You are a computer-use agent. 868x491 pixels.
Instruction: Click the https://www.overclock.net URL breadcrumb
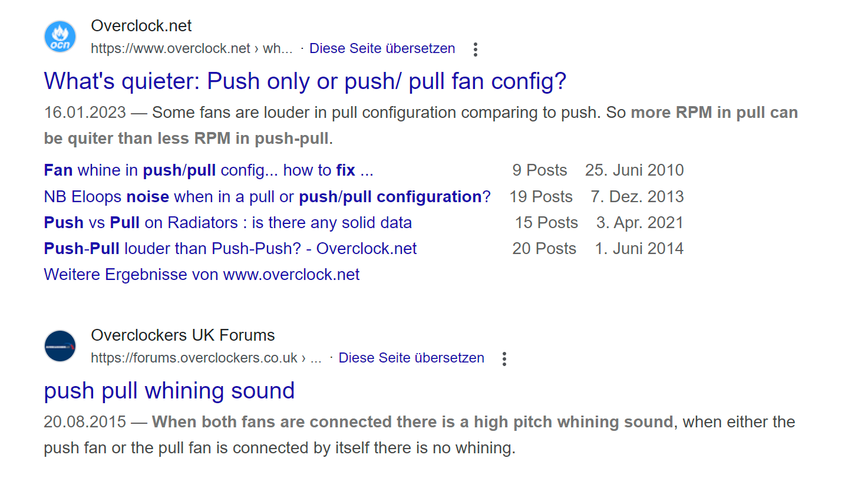[191, 48]
